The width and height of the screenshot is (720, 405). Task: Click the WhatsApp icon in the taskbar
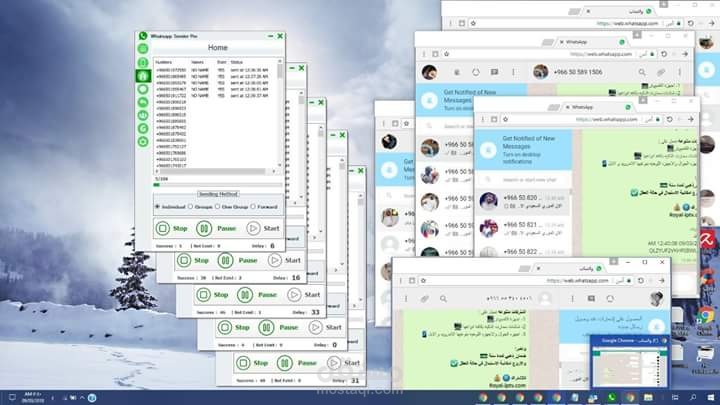click(x=612, y=398)
